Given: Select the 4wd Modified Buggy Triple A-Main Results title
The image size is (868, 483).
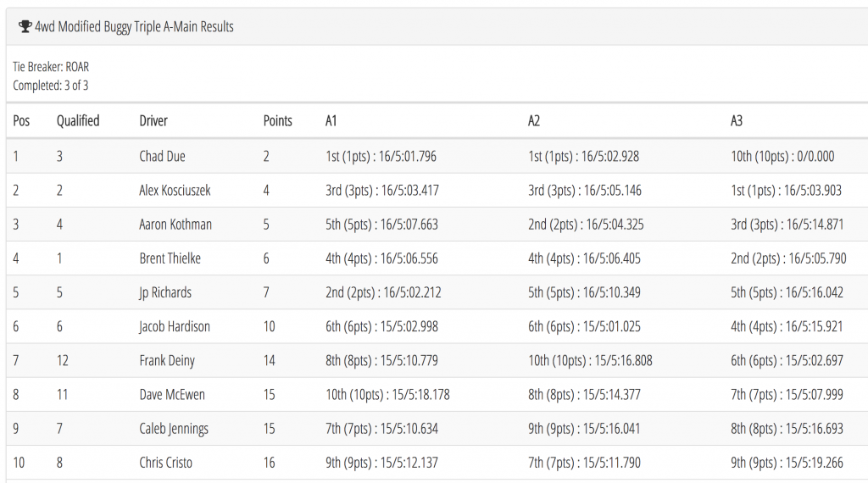Looking at the screenshot, I should 134,26.
